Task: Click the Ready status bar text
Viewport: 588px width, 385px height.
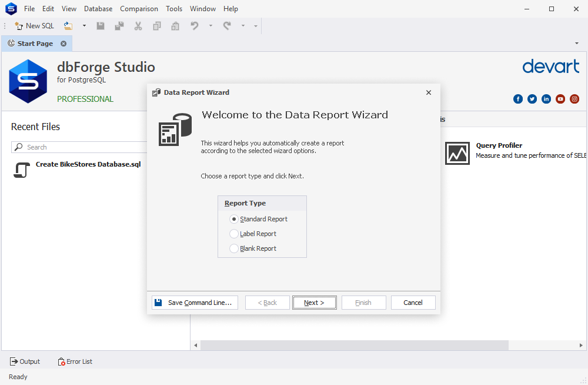Action: pos(18,377)
